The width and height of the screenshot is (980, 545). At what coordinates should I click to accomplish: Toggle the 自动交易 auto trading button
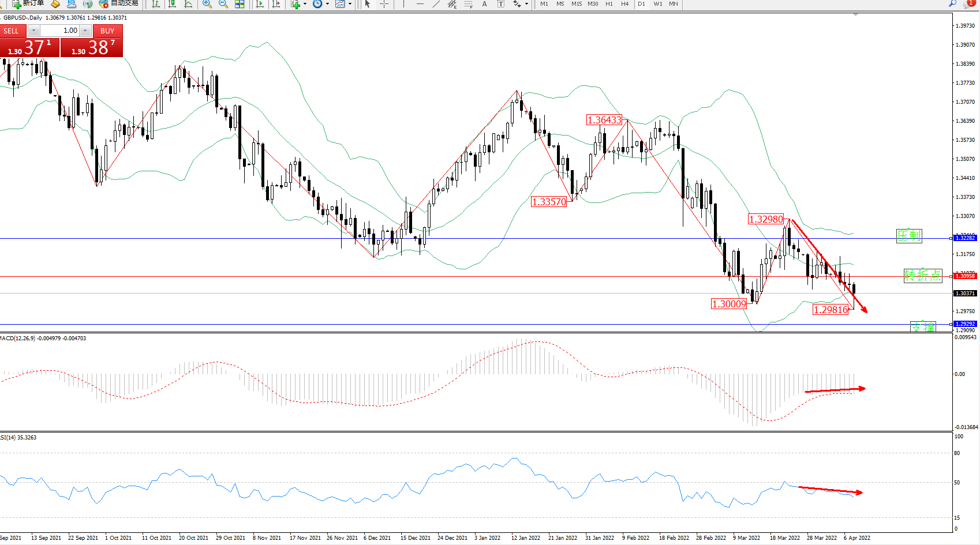(119, 3)
